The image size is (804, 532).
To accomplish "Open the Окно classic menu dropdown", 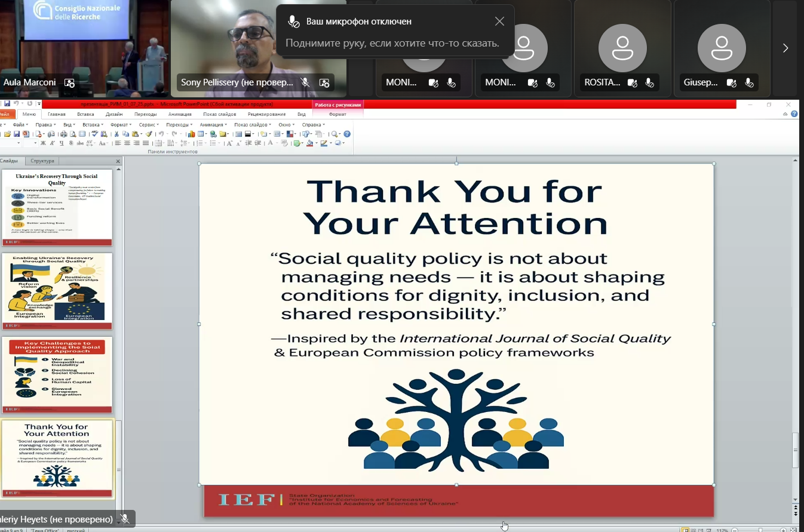I will [287, 125].
